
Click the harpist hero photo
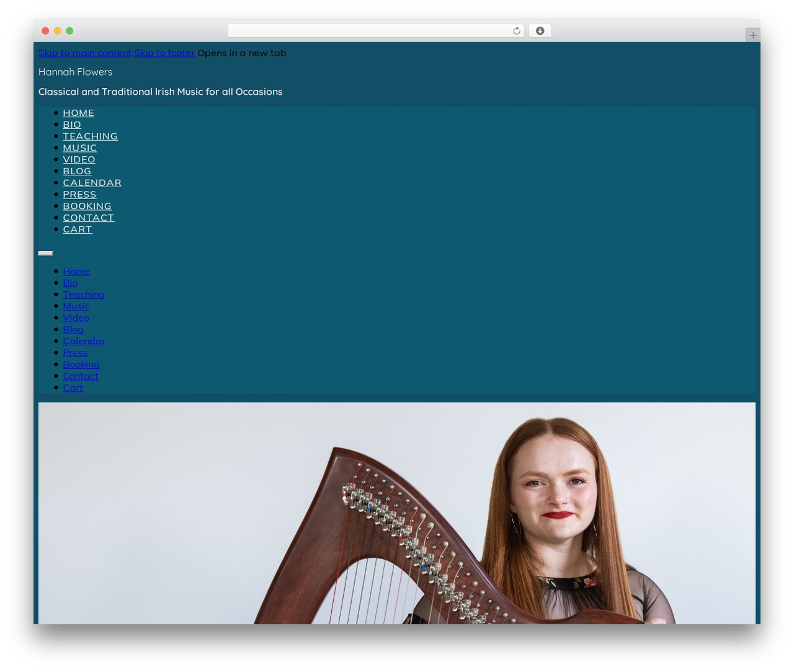click(x=397, y=513)
